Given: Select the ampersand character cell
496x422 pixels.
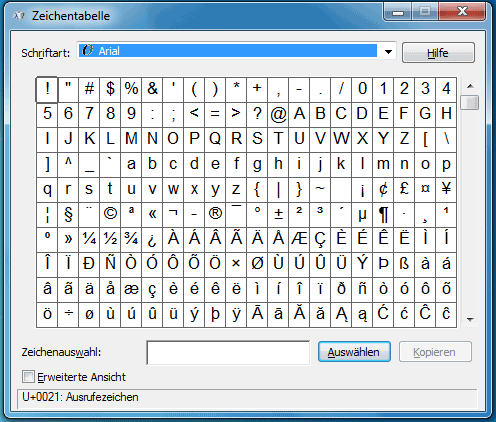Looking at the screenshot, I should [x=152, y=90].
